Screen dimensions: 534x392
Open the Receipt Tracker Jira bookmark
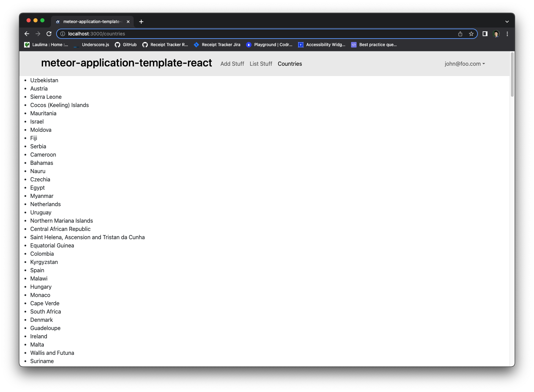pyautogui.click(x=217, y=45)
